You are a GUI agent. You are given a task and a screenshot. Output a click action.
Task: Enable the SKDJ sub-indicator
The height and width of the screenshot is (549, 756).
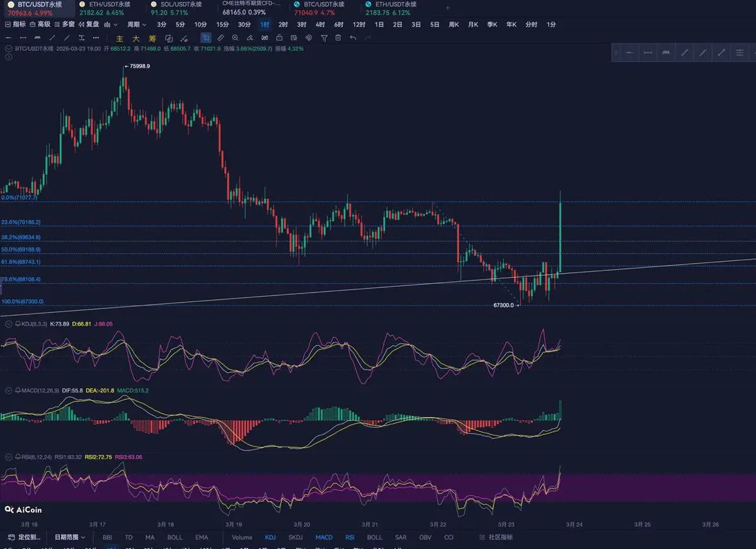pos(295,538)
